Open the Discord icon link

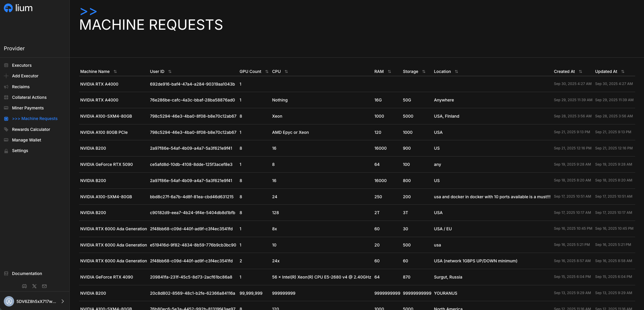coord(24,286)
